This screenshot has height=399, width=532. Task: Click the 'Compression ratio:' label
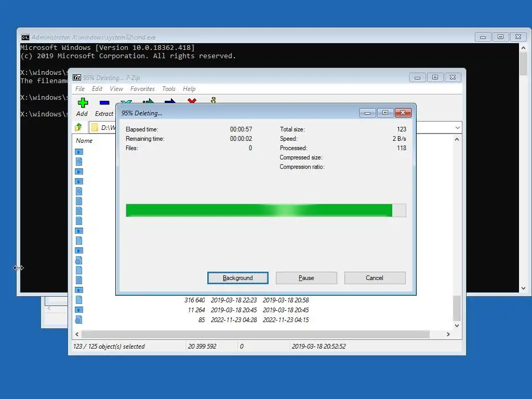(302, 167)
